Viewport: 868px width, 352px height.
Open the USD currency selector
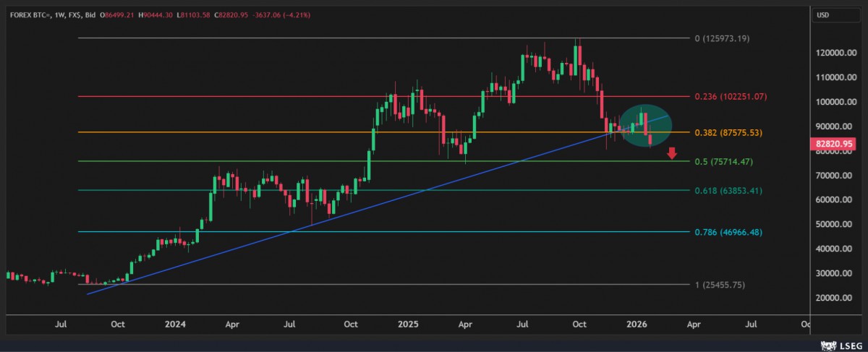pyautogui.click(x=823, y=15)
